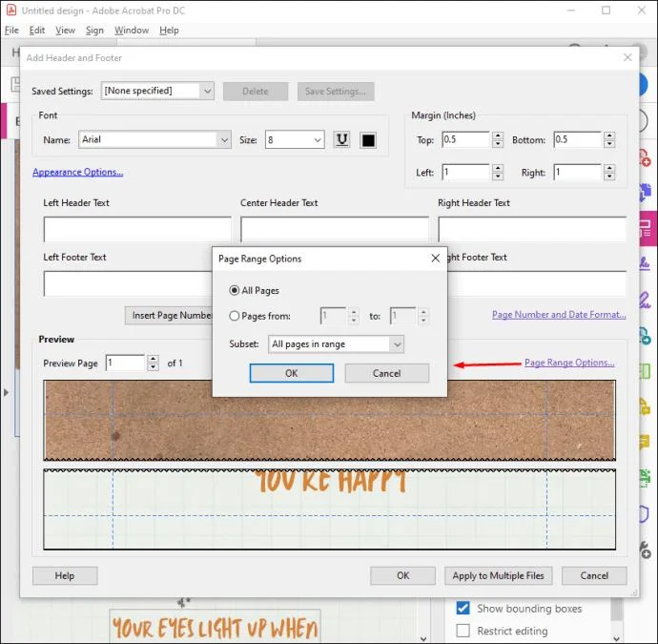Click Cancel in the Add Header and Footer dialog
The width and height of the screenshot is (658, 644).
coord(594,575)
